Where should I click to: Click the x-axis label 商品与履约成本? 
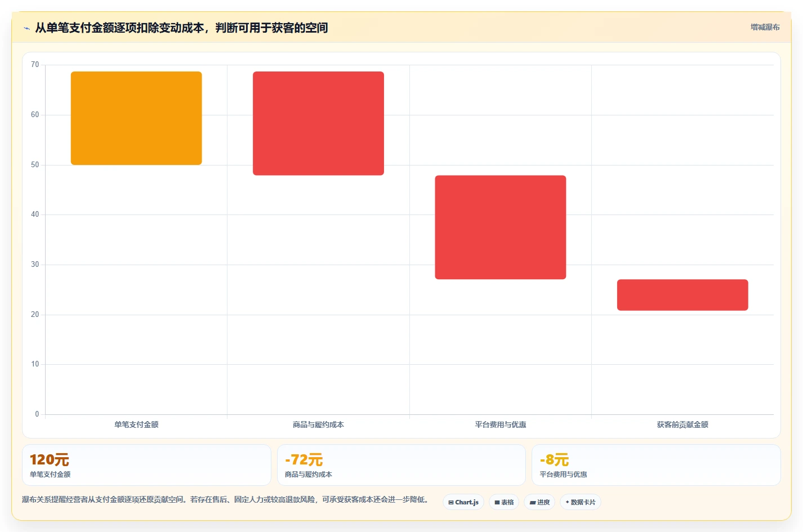point(318,424)
